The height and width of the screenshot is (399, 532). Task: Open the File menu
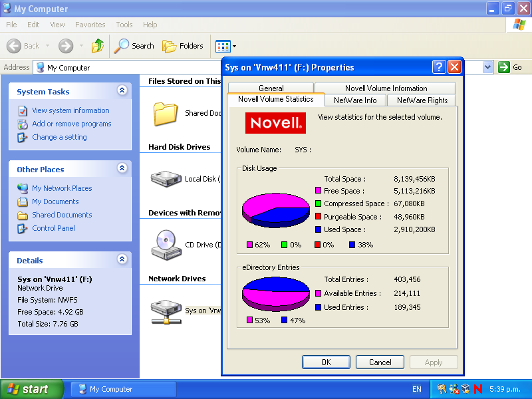pos(11,25)
